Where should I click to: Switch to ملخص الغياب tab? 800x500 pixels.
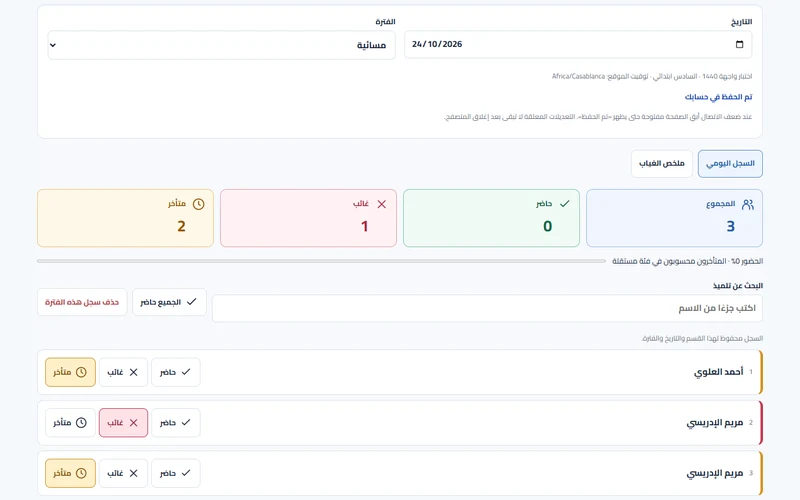pos(662,164)
